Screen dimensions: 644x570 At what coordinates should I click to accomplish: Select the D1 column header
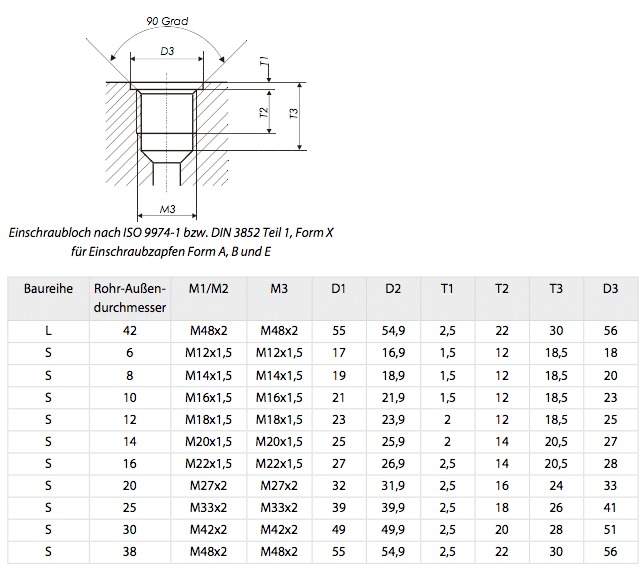[338, 289]
